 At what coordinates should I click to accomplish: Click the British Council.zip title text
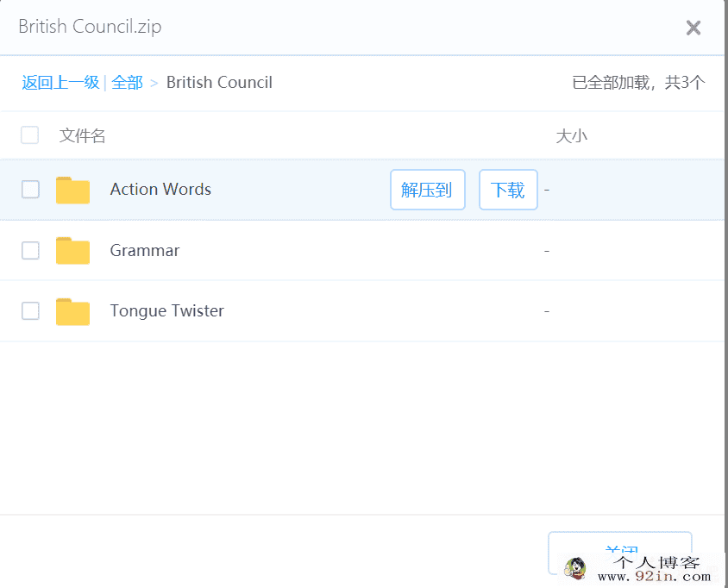[x=90, y=27]
